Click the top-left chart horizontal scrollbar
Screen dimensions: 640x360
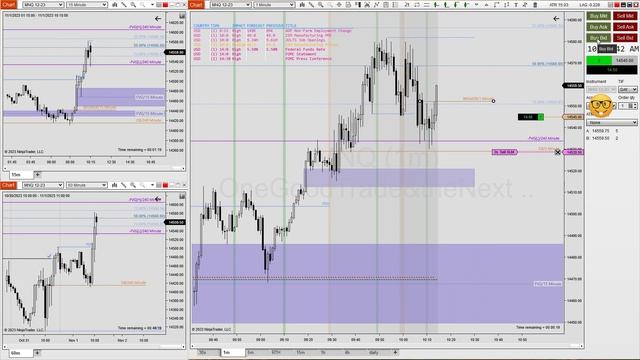(94, 168)
